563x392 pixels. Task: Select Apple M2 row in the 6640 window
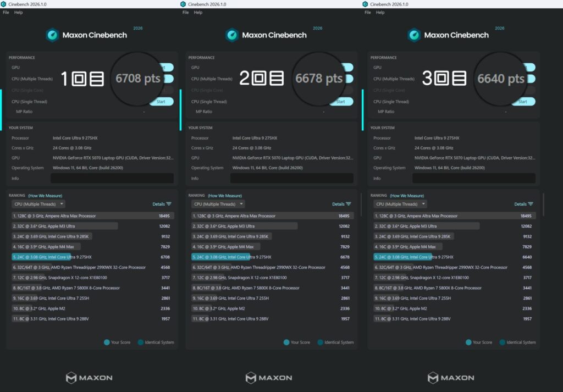click(x=455, y=308)
